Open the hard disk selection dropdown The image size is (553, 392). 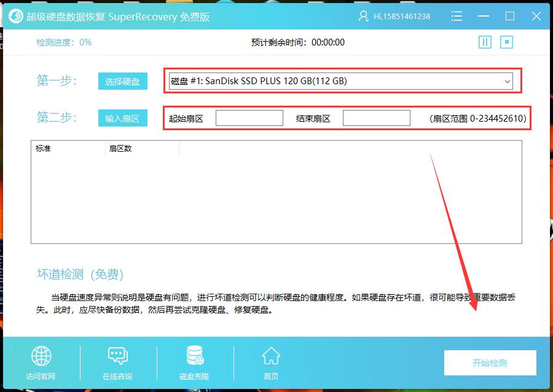click(x=341, y=80)
